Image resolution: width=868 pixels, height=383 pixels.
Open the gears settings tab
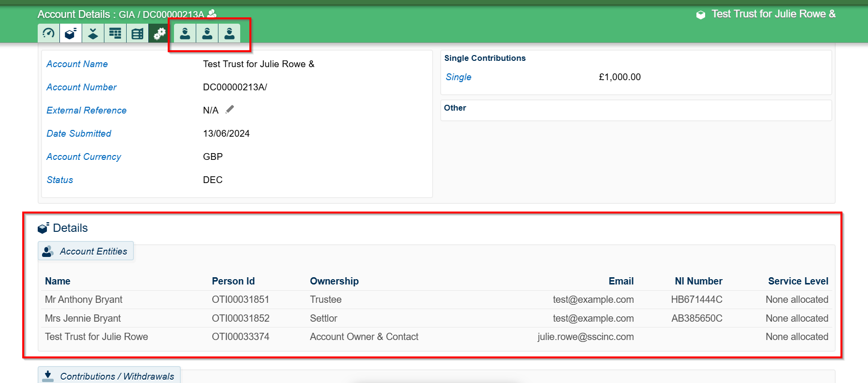[159, 33]
